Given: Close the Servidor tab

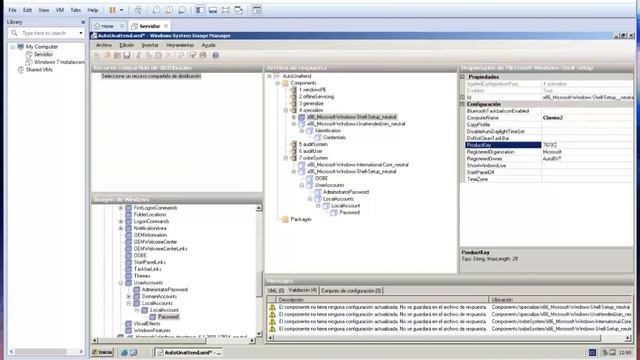Looking at the screenshot, I should [x=166, y=26].
